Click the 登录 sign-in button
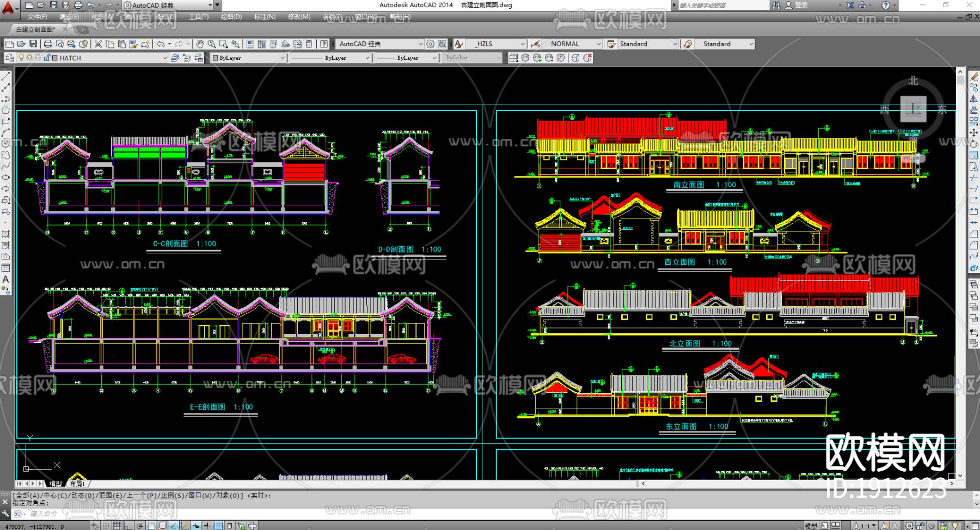The height and width of the screenshot is (530, 980). point(797,5)
